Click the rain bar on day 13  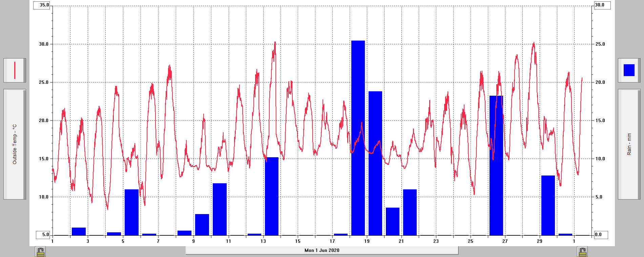pos(272,196)
